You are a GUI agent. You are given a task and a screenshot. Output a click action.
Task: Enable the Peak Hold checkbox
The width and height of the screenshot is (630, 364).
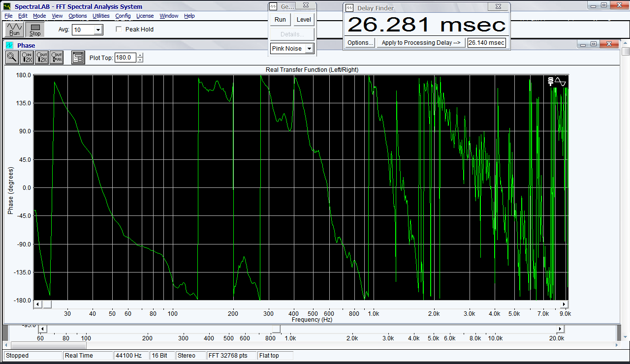click(x=119, y=30)
